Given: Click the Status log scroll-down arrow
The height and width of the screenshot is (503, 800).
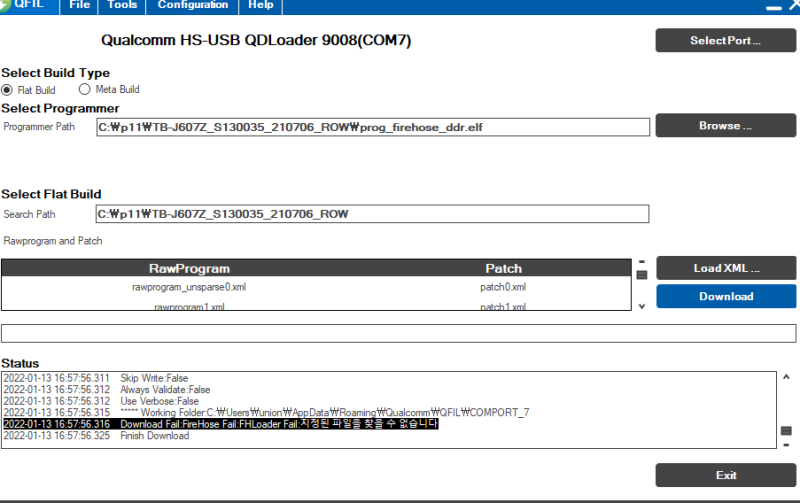Looking at the screenshot, I should [786, 445].
